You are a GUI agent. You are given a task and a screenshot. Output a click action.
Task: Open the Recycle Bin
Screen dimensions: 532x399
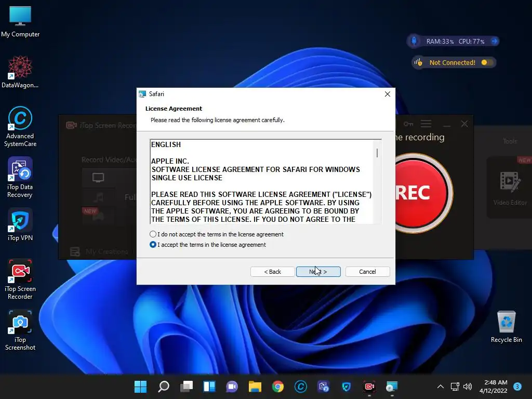pos(506,327)
